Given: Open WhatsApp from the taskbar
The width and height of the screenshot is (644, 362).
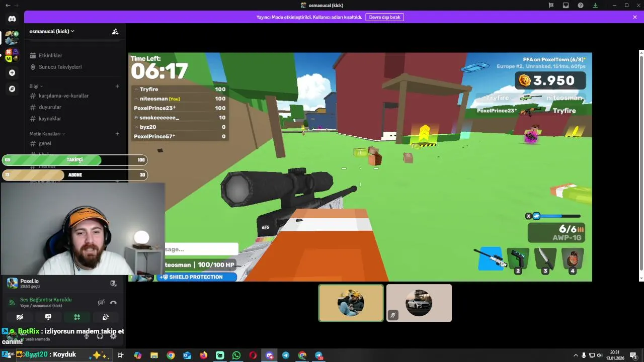Looking at the screenshot, I should tap(236, 355).
